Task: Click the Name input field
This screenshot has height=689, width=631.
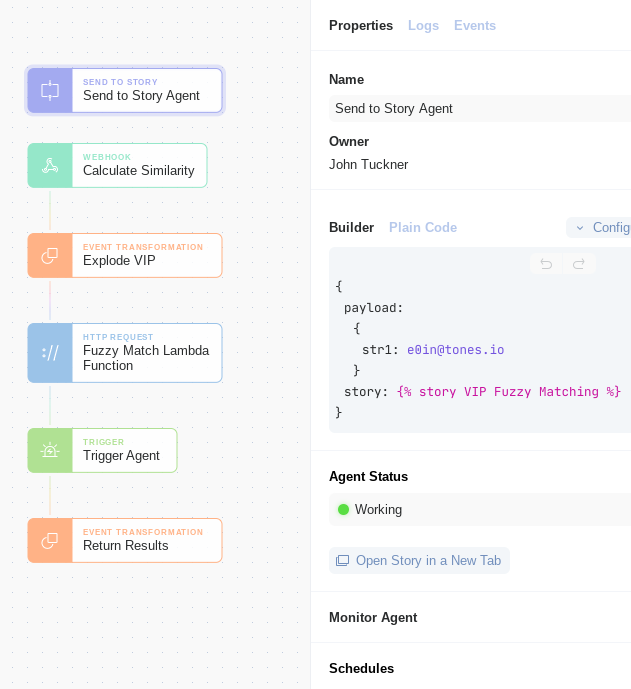Action: 480,109
